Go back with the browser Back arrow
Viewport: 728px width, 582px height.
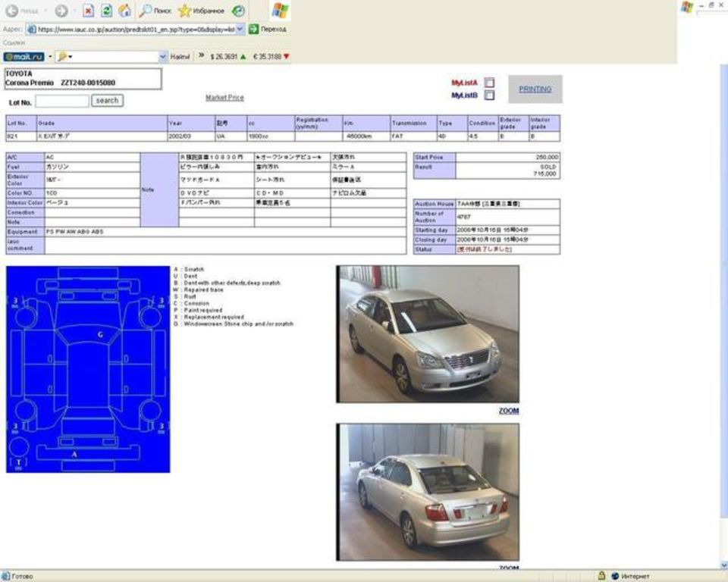point(12,11)
